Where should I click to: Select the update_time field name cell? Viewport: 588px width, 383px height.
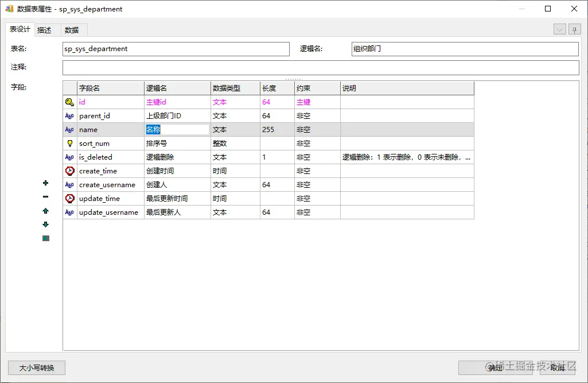click(111, 198)
